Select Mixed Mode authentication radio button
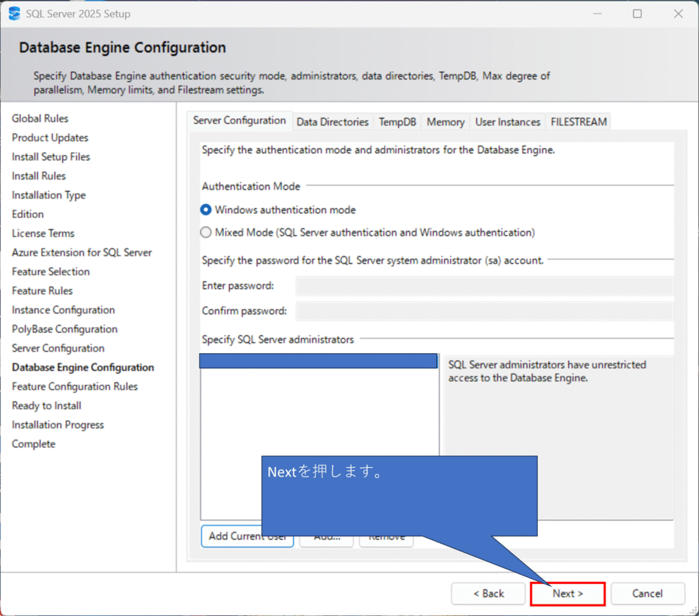 [205, 232]
